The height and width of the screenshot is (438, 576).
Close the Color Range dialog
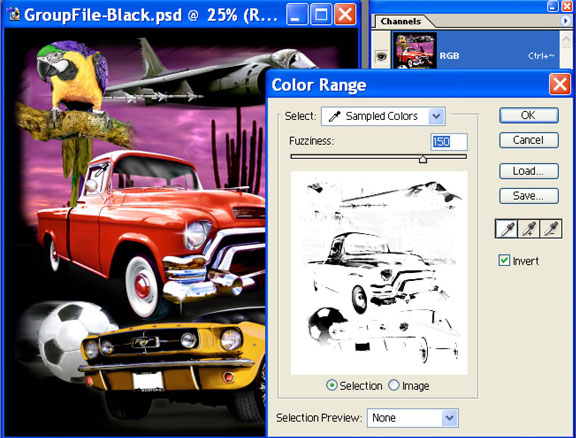pyautogui.click(x=560, y=84)
